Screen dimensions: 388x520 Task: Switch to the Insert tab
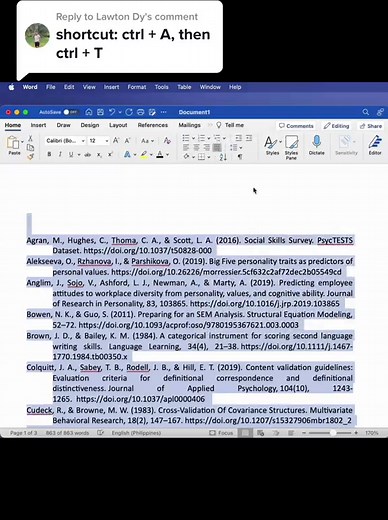[x=38, y=125]
